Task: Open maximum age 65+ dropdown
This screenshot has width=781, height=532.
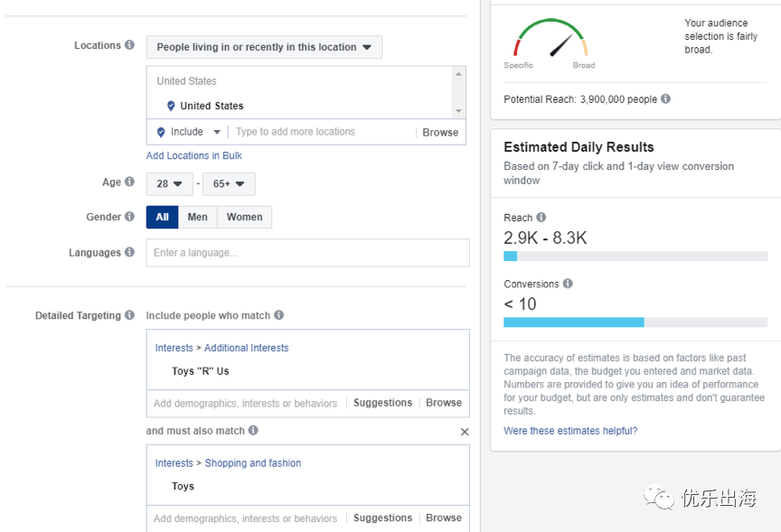Action: (x=228, y=184)
